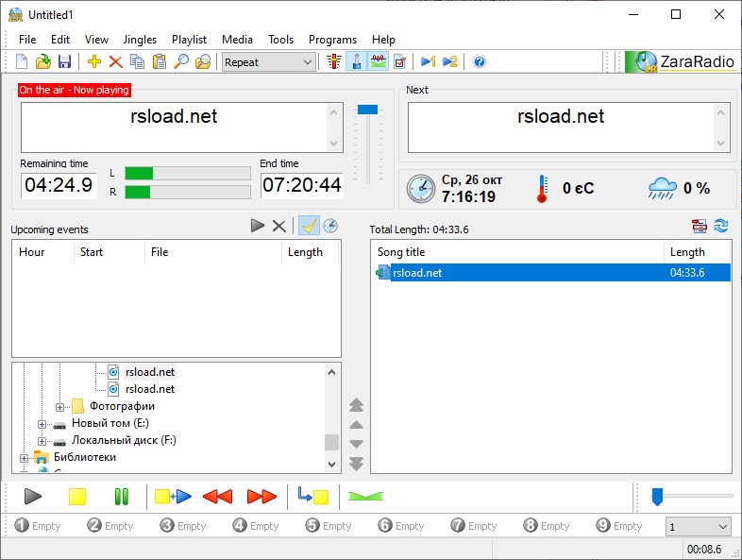The width and height of the screenshot is (742, 560).
Task: Refresh the playlist with blue arrows icon
Action: (x=721, y=226)
